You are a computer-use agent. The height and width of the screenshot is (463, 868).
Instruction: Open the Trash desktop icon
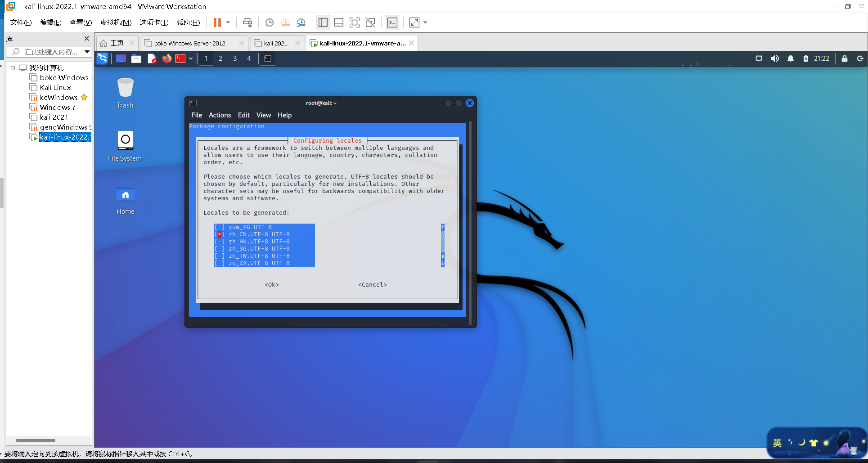click(x=125, y=93)
